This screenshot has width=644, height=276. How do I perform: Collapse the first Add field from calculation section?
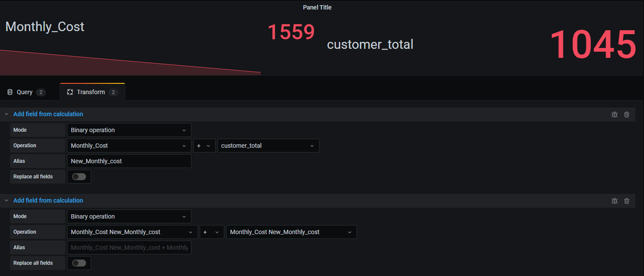click(6, 114)
